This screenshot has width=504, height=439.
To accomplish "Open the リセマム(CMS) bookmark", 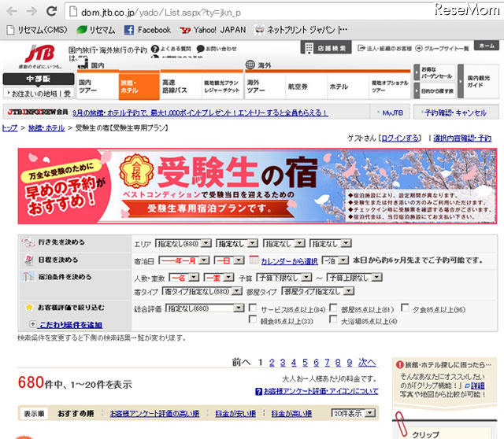I will pos(37,30).
